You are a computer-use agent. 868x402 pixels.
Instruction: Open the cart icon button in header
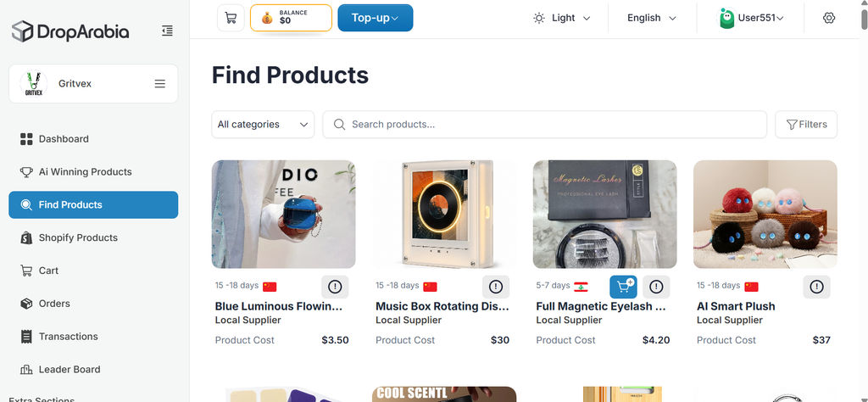(x=231, y=18)
